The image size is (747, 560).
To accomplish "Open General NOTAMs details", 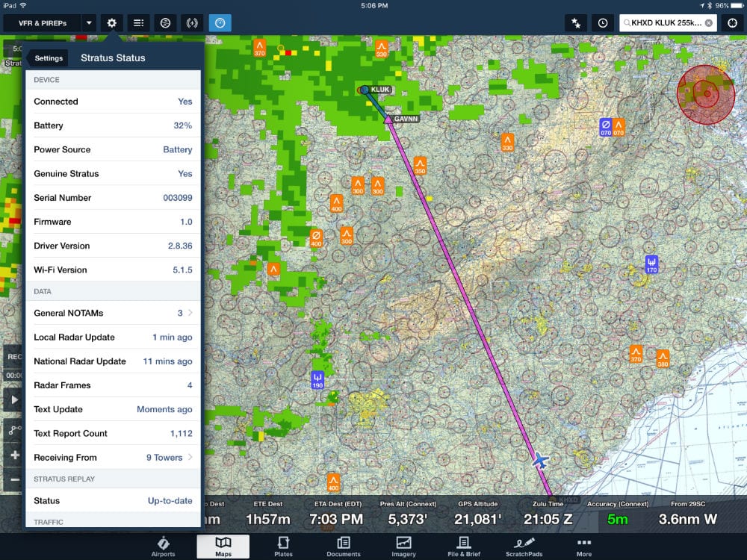I will pyautogui.click(x=113, y=313).
